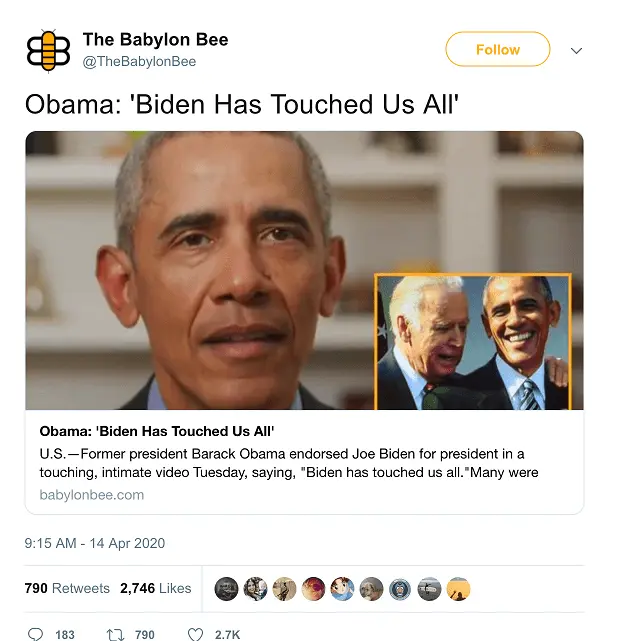Screen dimensions: 623x641
Task: Open the first liker's avatar
Action: click(226, 589)
